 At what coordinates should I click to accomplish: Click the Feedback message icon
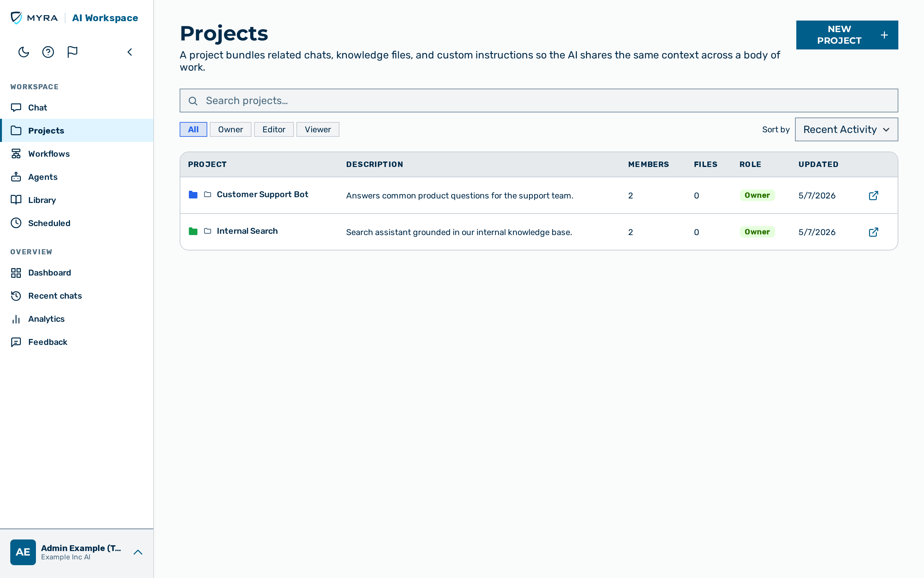pos(16,342)
